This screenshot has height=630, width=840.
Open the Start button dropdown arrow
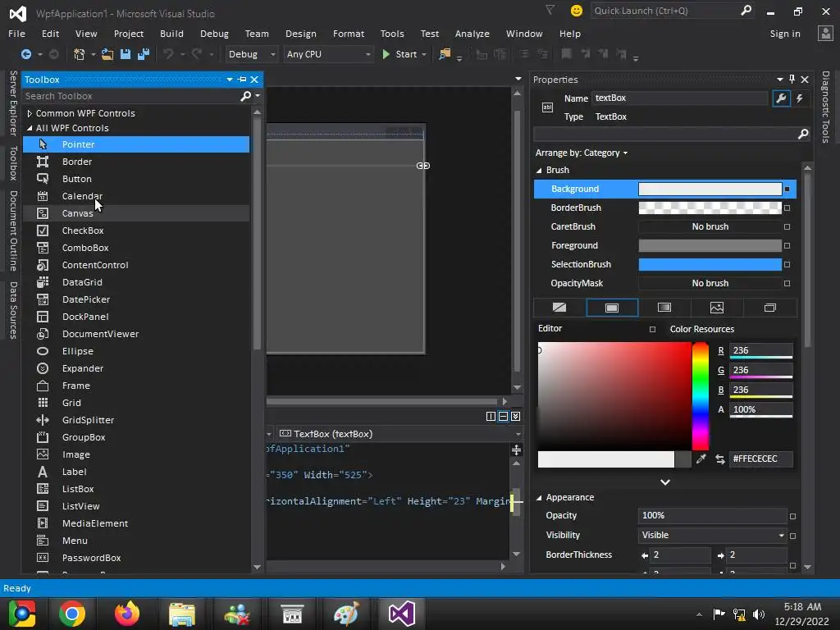click(424, 54)
